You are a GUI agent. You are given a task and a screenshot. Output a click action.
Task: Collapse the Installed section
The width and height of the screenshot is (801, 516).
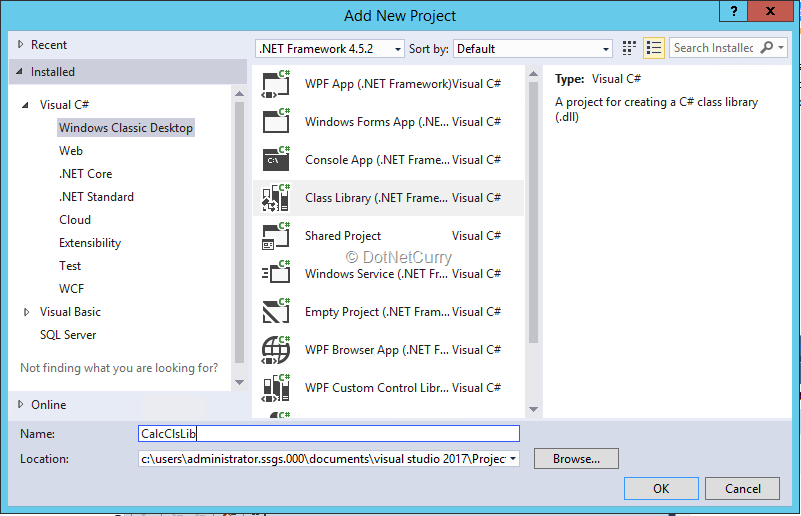pos(19,72)
